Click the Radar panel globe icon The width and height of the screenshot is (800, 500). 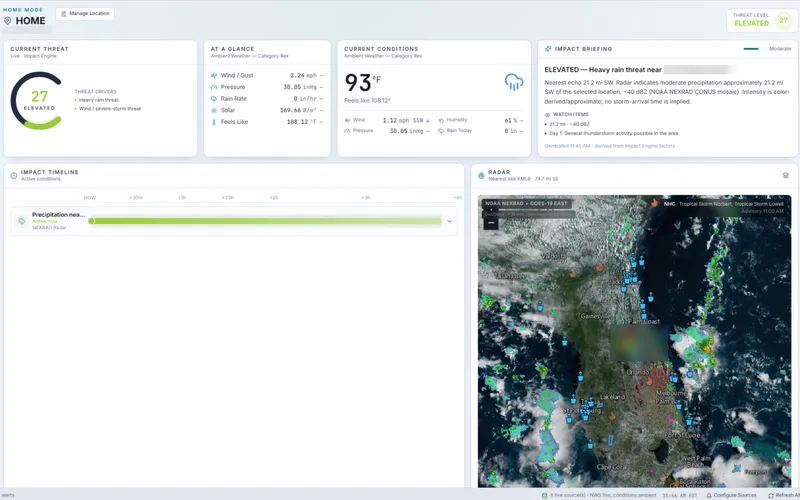[x=481, y=176]
